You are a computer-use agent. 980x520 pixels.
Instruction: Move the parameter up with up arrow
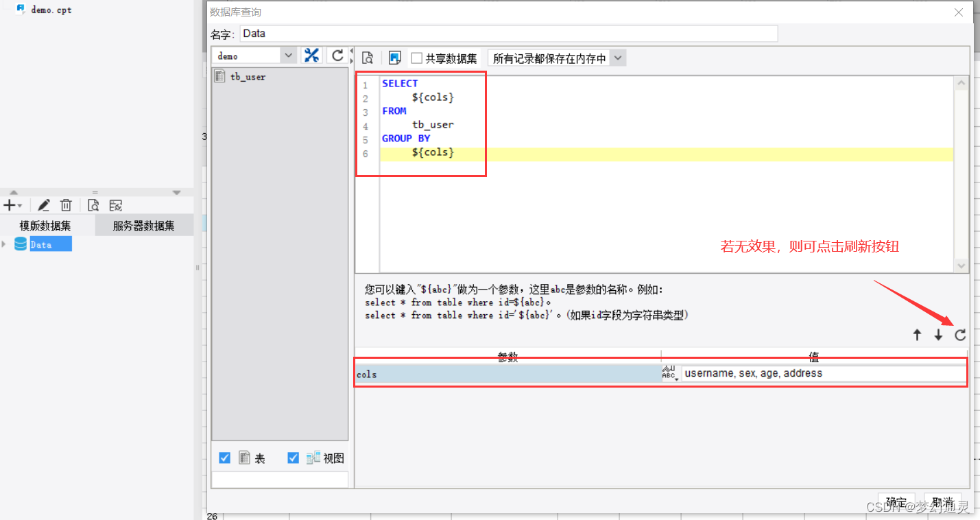pyautogui.click(x=917, y=335)
